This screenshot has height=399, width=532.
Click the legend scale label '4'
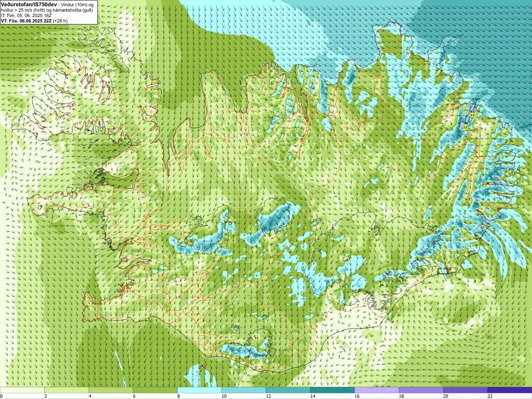coord(90,396)
